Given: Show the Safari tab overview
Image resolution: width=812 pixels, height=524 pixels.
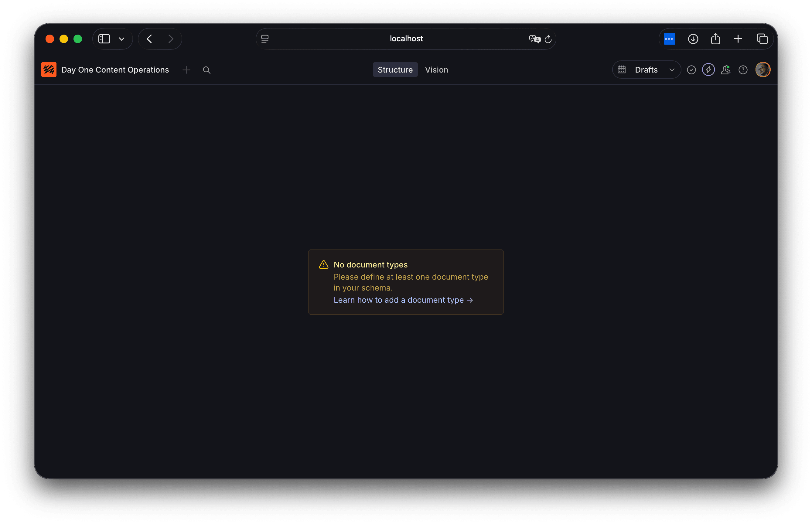Looking at the screenshot, I should click(x=762, y=39).
